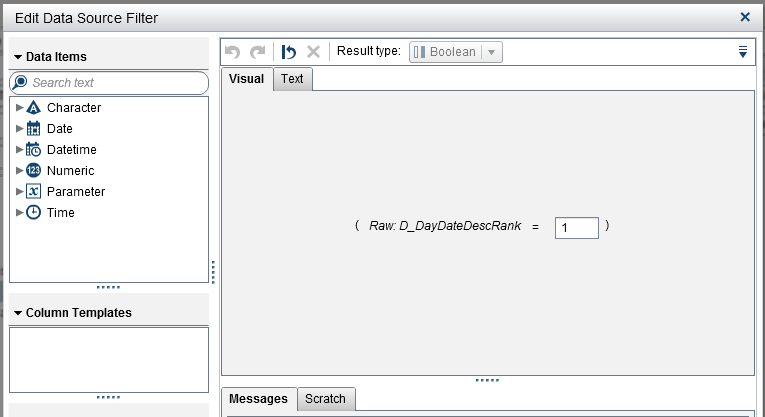Switch to the Text tab
Image resolution: width=765 pixels, height=417 pixels.
(x=292, y=79)
